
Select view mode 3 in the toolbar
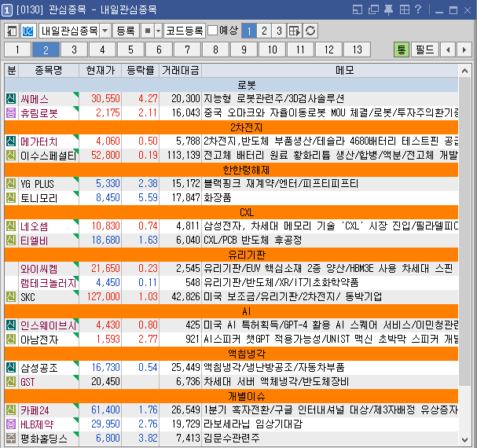point(279,31)
